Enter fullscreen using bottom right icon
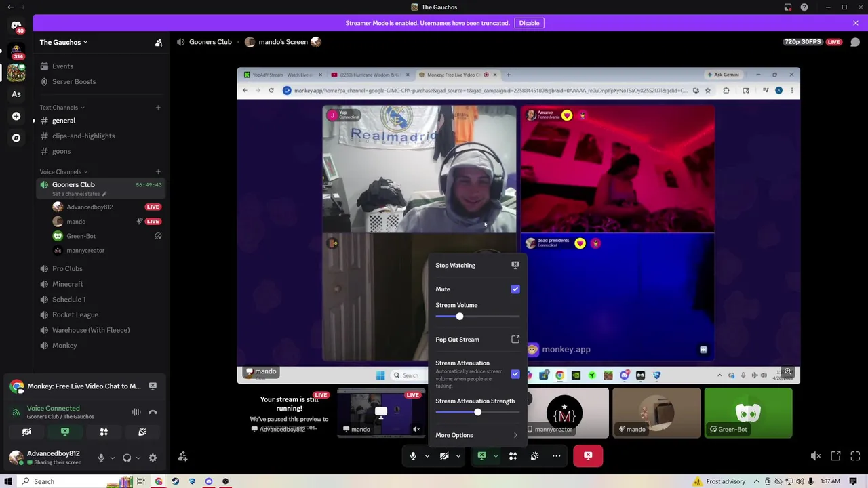The width and height of the screenshot is (868, 488). (855, 456)
